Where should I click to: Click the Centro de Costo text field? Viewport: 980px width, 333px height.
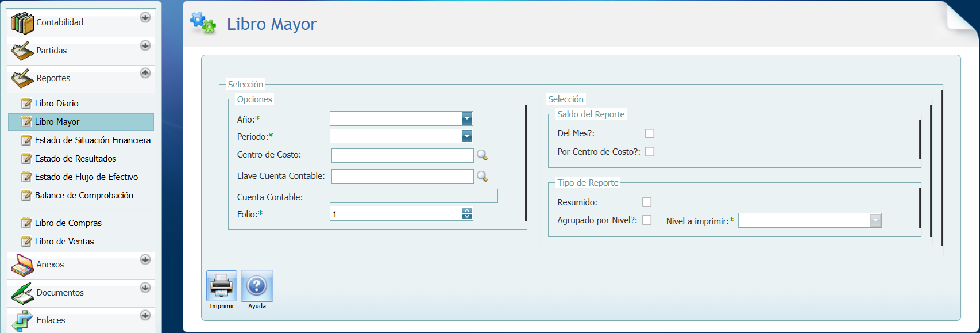click(402, 155)
